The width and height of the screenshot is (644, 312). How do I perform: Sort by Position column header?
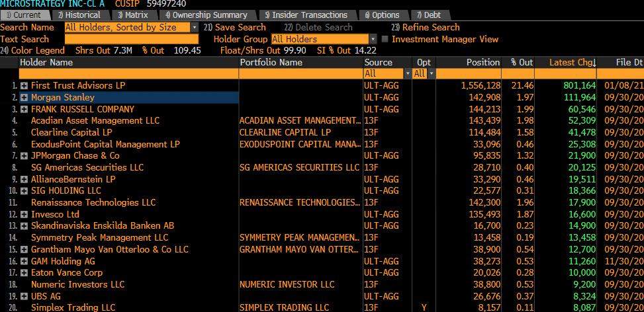pyautogui.click(x=483, y=62)
